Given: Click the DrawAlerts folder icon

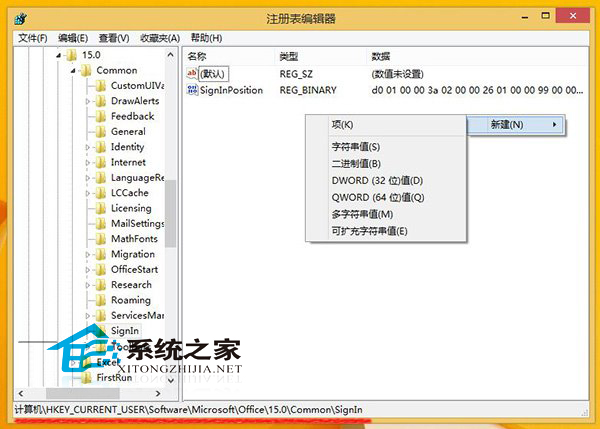Looking at the screenshot, I should click(100, 101).
